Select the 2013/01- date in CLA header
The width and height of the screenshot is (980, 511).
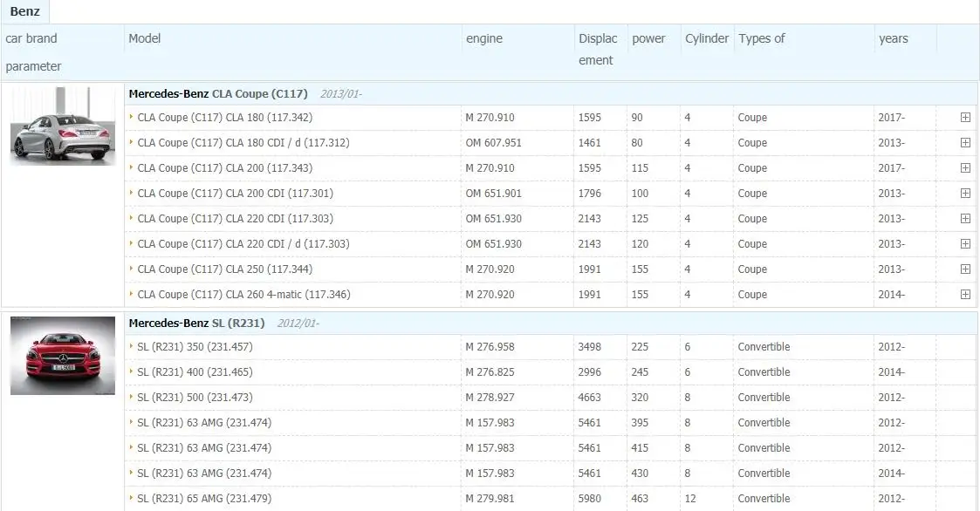(340, 93)
